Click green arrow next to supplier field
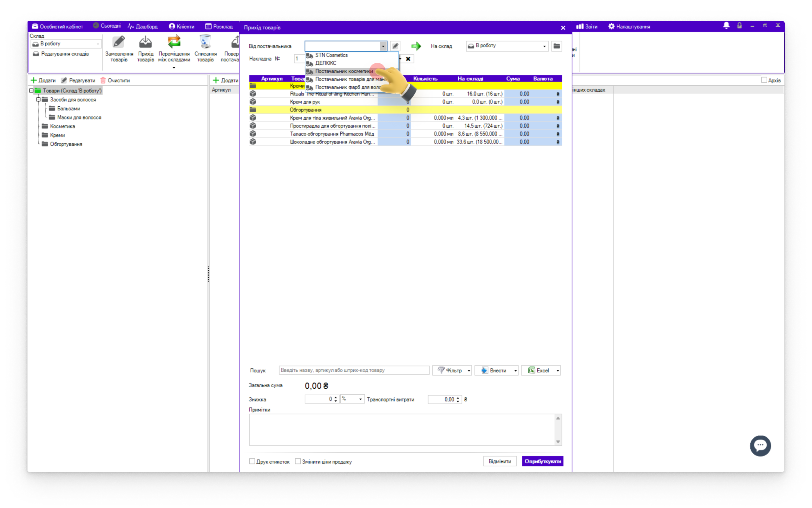The width and height of the screenshot is (812, 508). [416, 46]
